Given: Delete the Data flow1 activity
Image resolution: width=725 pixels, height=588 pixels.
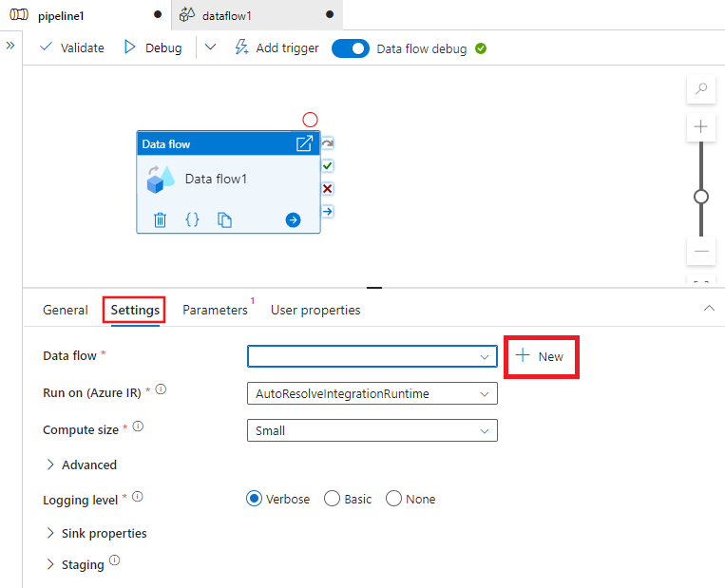Looking at the screenshot, I should pyautogui.click(x=160, y=220).
